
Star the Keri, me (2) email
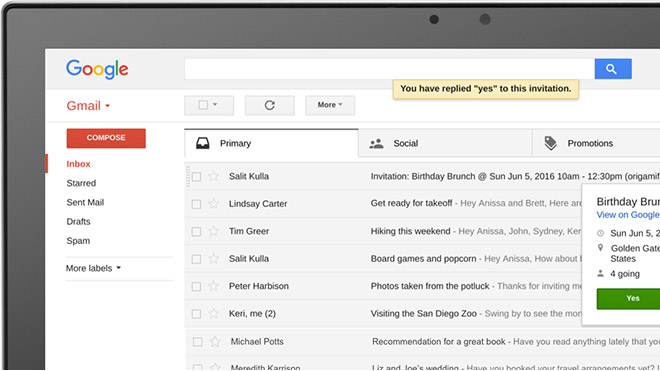pyautogui.click(x=214, y=314)
